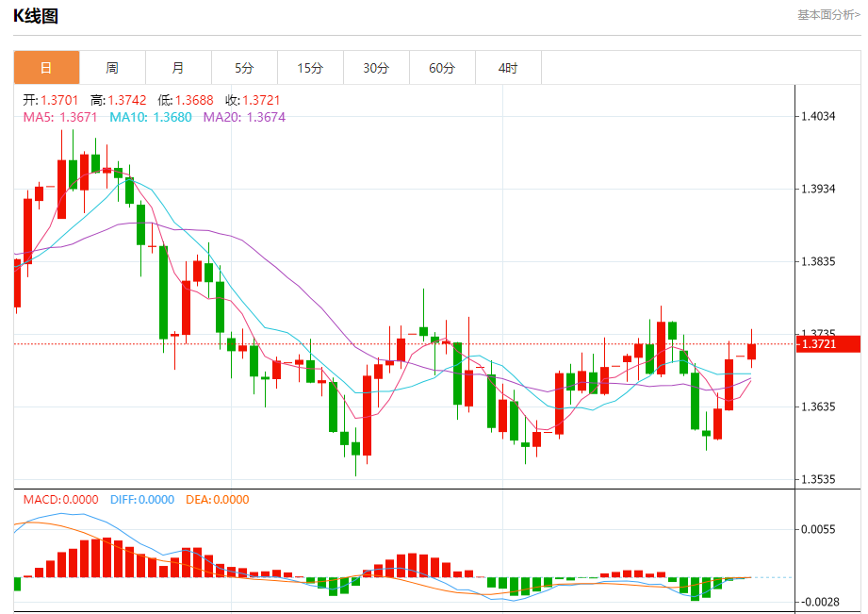Image resolution: width=868 pixels, height=614 pixels.
Task: Open the 基本面分析 link
Action: [828, 15]
